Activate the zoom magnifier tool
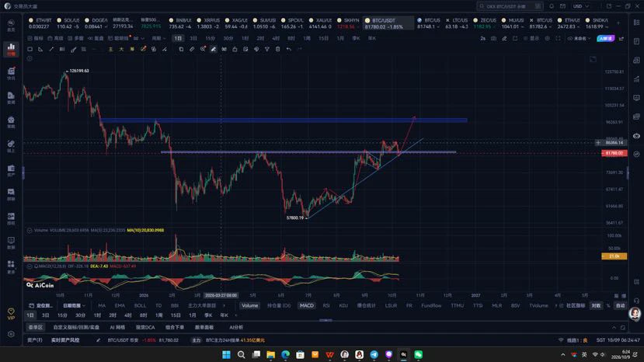The height and width of the screenshot is (362, 644). click(x=203, y=49)
